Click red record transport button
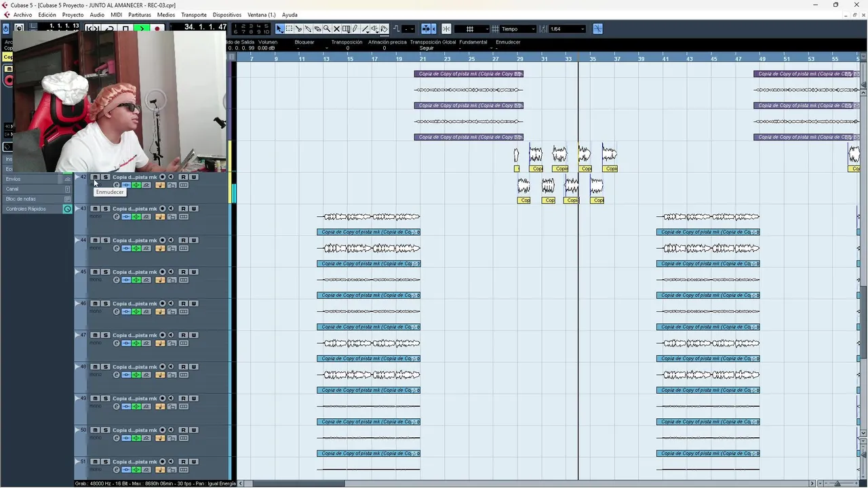This screenshot has width=868, height=488. 157,28
